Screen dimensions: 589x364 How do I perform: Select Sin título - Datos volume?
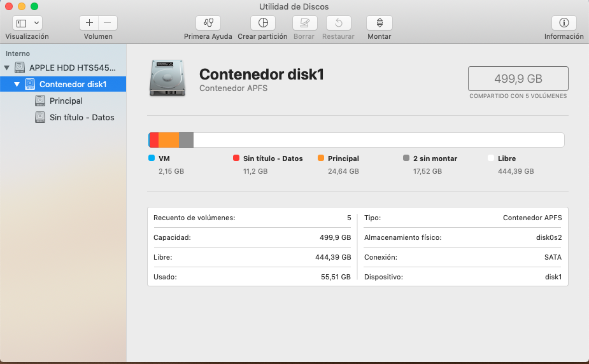82,117
